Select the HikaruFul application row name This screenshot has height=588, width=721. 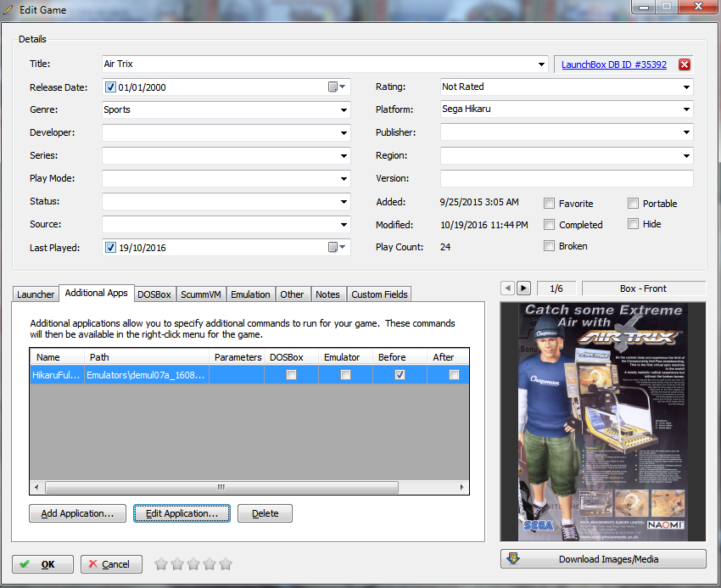57,375
